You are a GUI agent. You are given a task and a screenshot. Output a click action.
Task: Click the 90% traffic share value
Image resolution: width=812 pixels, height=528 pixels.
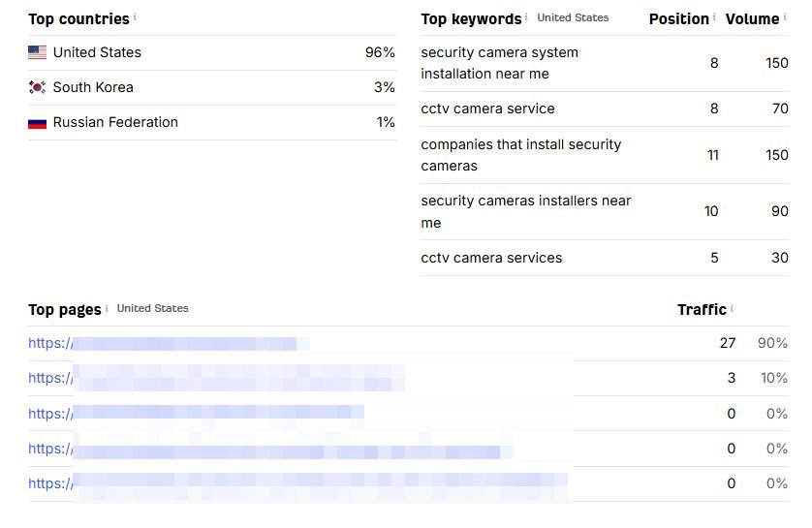pyautogui.click(x=772, y=343)
